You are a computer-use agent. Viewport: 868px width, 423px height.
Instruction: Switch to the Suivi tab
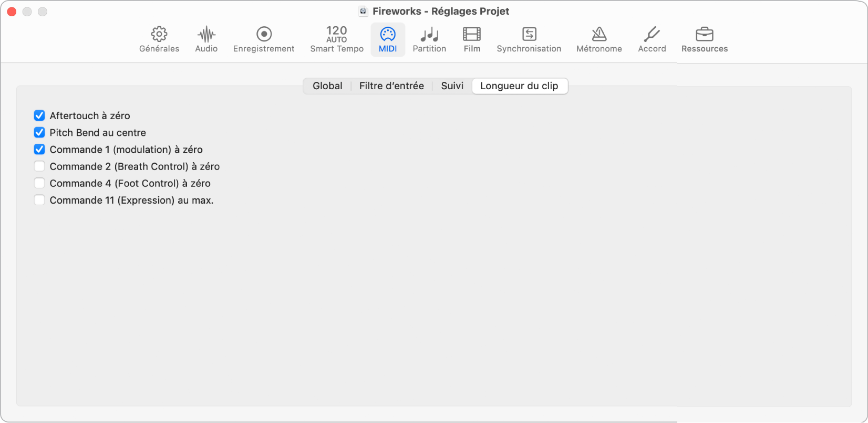click(x=452, y=86)
